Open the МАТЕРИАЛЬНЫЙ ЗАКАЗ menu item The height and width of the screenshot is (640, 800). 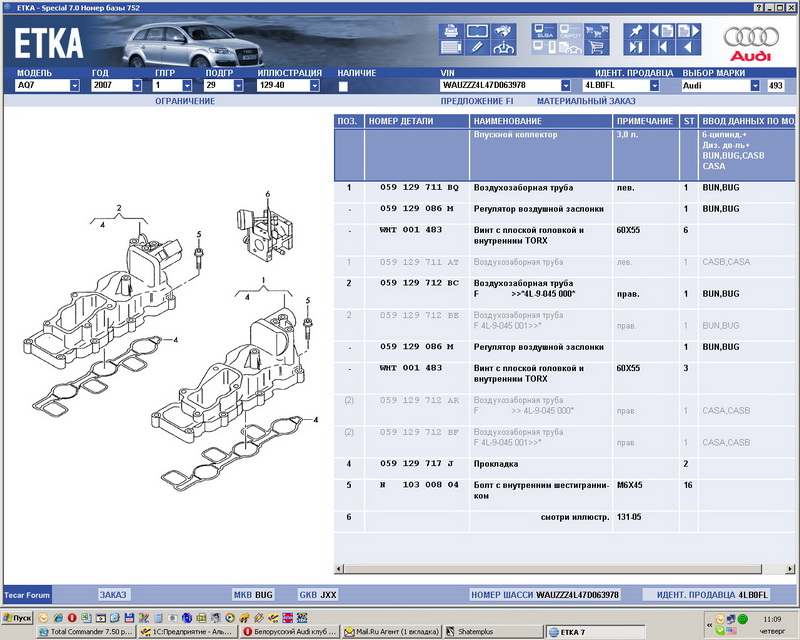coord(586,101)
